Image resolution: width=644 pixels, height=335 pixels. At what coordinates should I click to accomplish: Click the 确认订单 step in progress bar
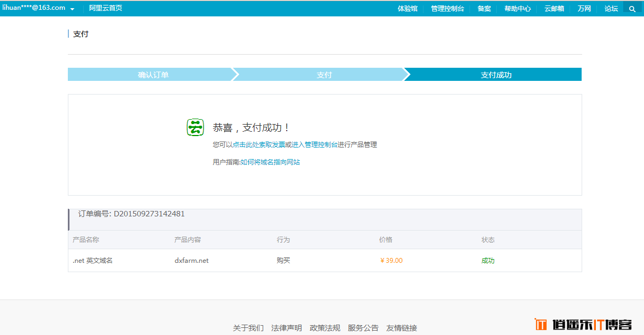(153, 75)
